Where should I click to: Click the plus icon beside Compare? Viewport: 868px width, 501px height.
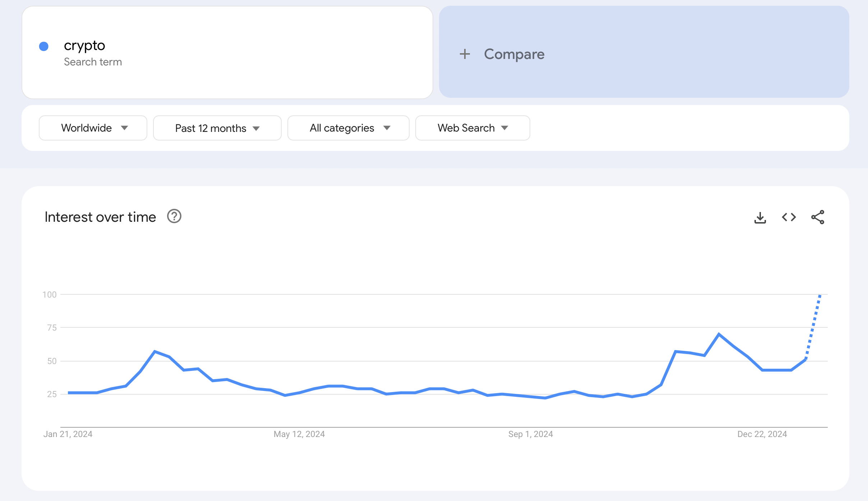(x=465, y=54)
